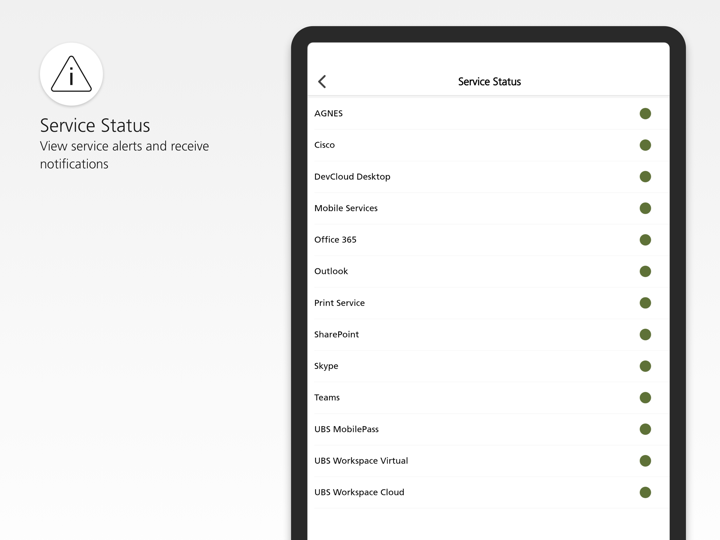Click the green status dot for AGNES
The image size is (720, 540).
(645, 114)
